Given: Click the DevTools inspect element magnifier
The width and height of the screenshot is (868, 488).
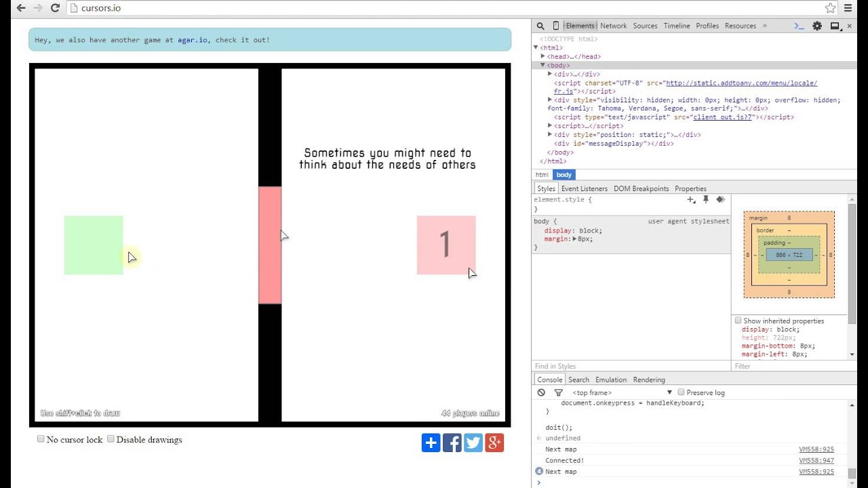Looking at the screenshot, I should click(540, 26).
